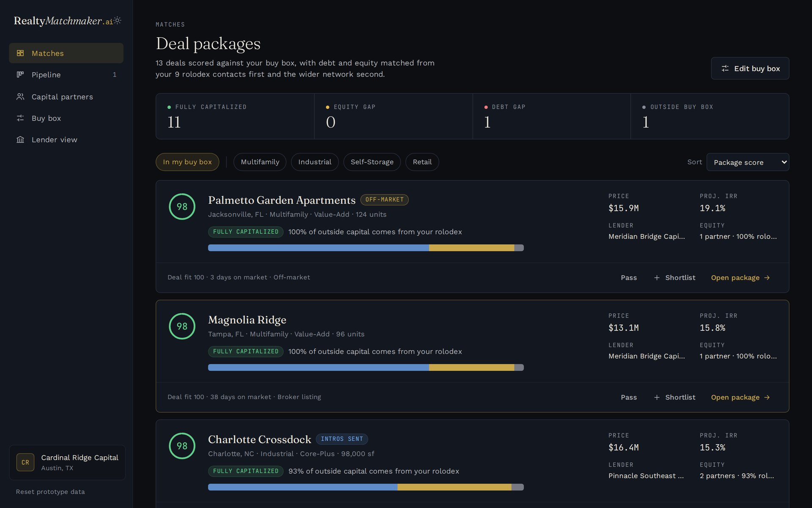The width and height of the screenshot is (812, 508).
Task: Click Palmetto Garden score 98 ring
Action: click(x=182, y=207)
